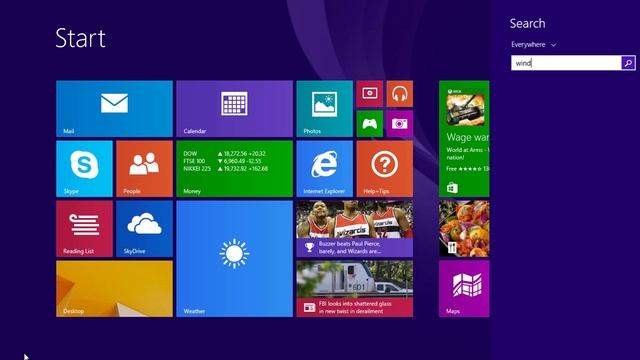Open the Weather tile

tap(234, 259)
